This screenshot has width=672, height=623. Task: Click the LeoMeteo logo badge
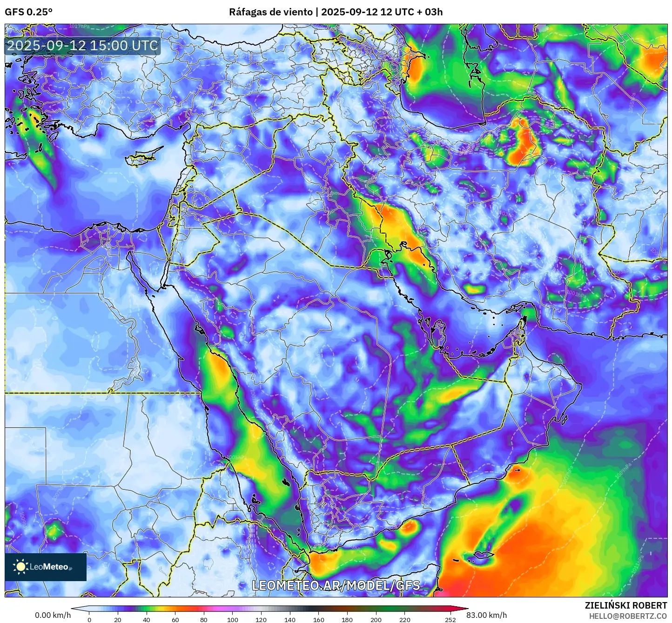(x=46, y=567)
